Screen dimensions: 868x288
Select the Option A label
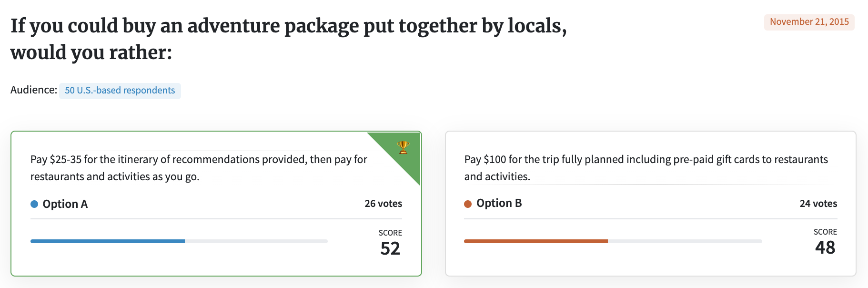tap(65, 204)
